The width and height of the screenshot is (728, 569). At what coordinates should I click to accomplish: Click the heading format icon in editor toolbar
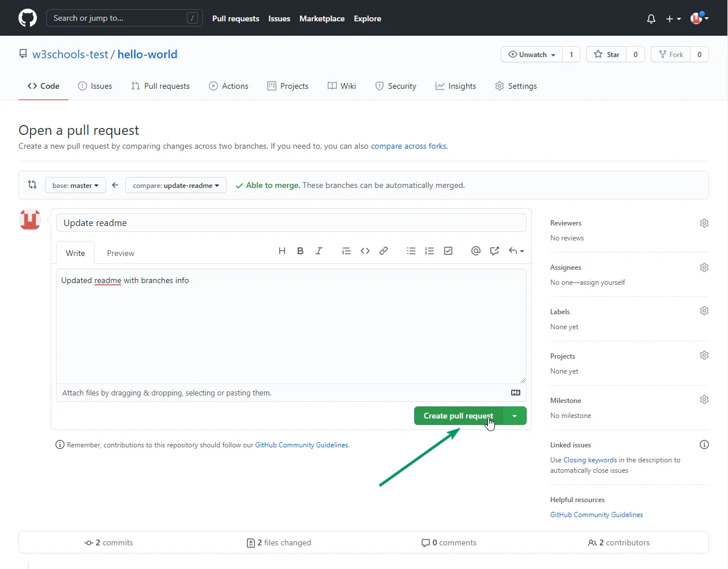coord(282,251)
